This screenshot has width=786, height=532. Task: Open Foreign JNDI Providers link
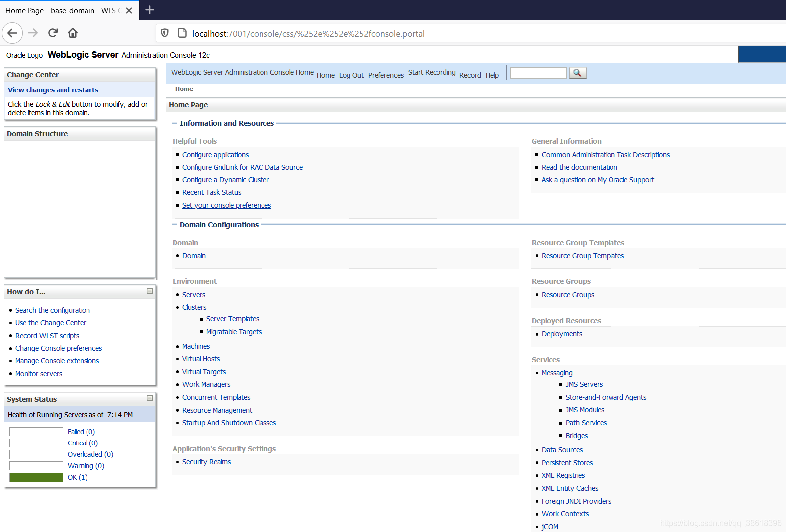[577, 501]
